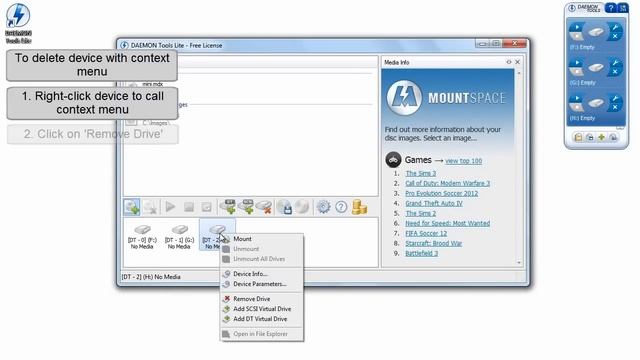Click the MountSpace logo banner
This screenshot has height=360, width=640.
(x=447, y=98)
